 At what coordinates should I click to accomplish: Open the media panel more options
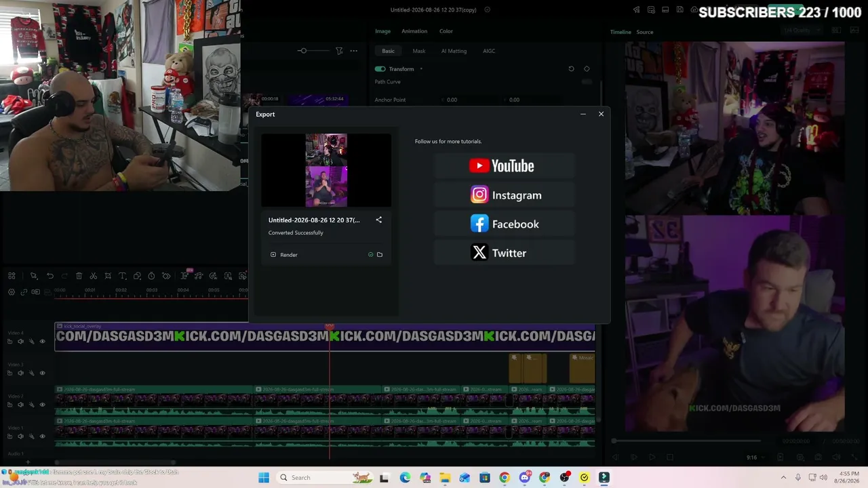point(353,51)
